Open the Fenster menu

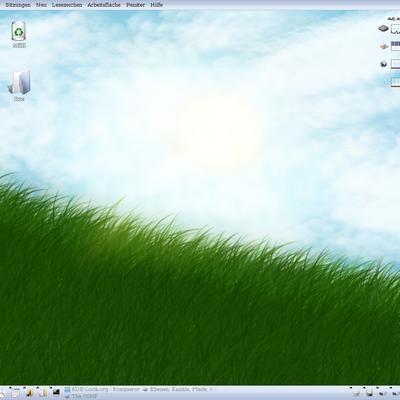[135, 5]
